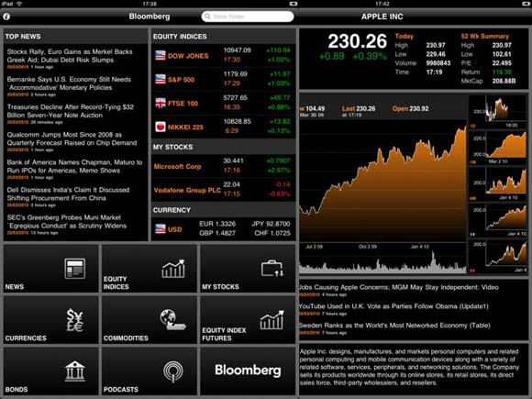Tap the info icon beside Bloomberg title
532x399 pixels.
pos(6,17)
